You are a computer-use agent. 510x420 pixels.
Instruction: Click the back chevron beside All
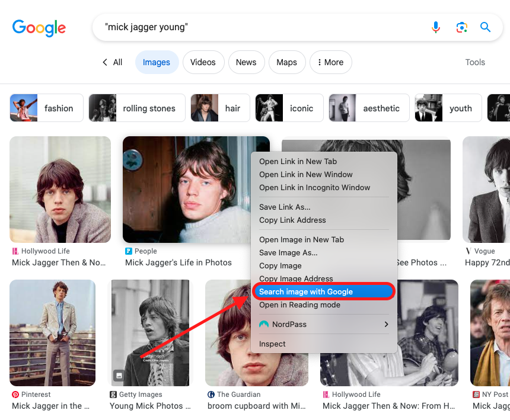pos(105,62)
